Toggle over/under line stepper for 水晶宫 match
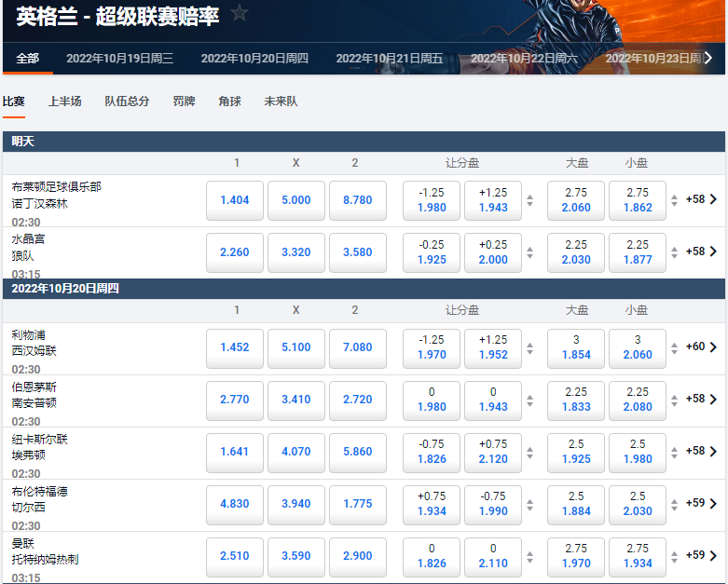The image size is (728, 584). coord(675,251)
